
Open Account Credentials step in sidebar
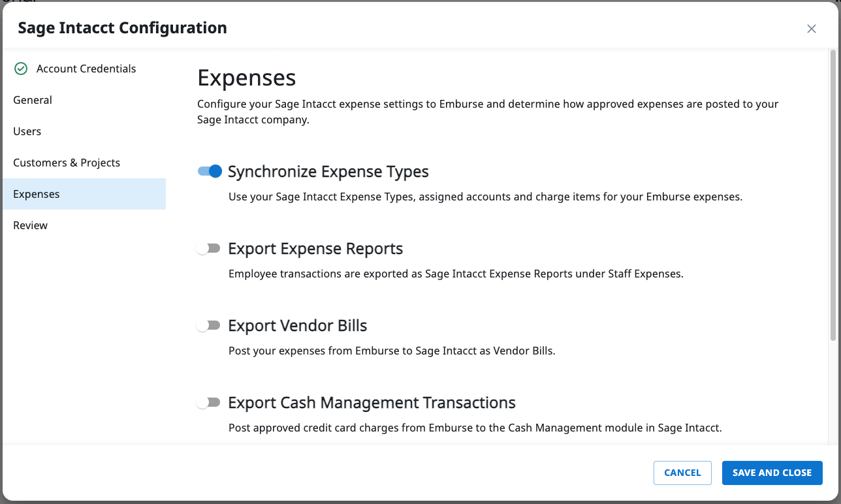pyautogui.click(x=84, y=69)
